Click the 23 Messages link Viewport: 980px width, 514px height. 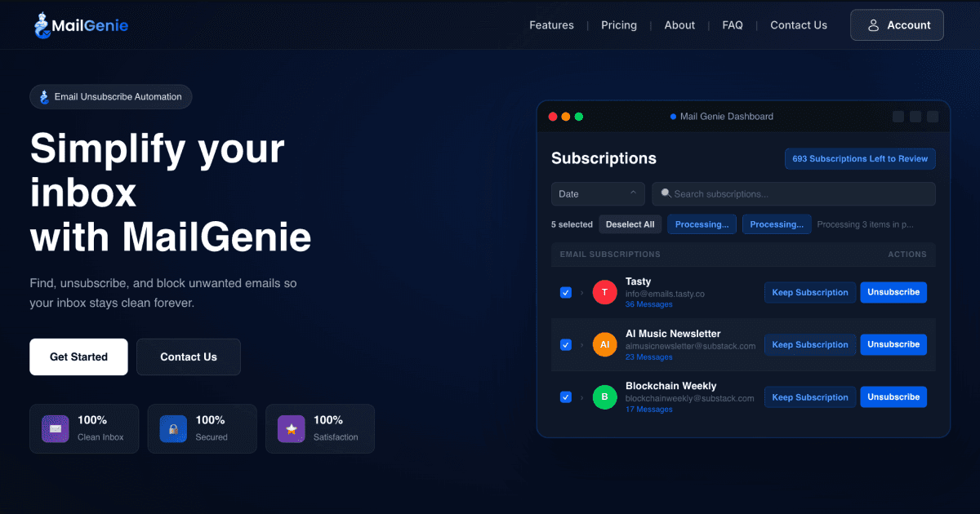(648, 357)
